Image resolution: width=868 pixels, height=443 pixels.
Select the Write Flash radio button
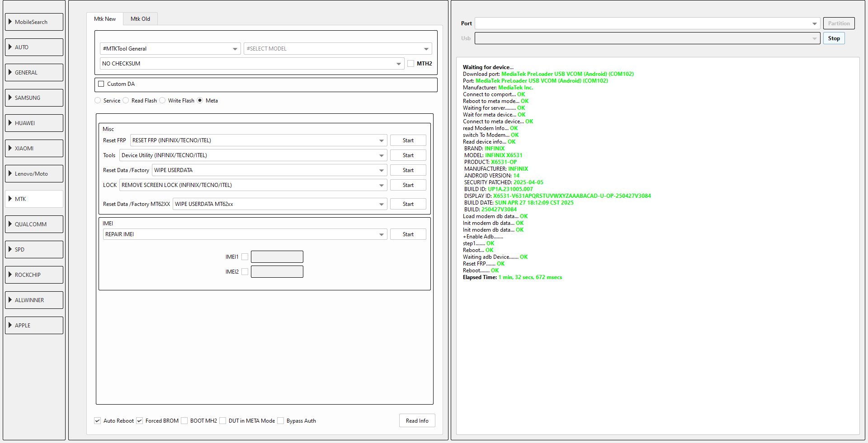point(162,100)
